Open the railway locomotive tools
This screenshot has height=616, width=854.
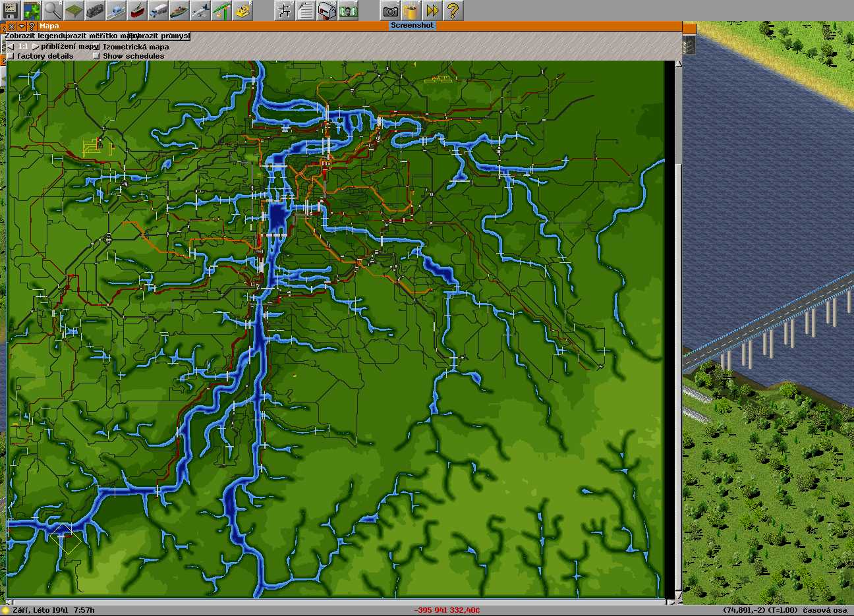tap(95, 10)
